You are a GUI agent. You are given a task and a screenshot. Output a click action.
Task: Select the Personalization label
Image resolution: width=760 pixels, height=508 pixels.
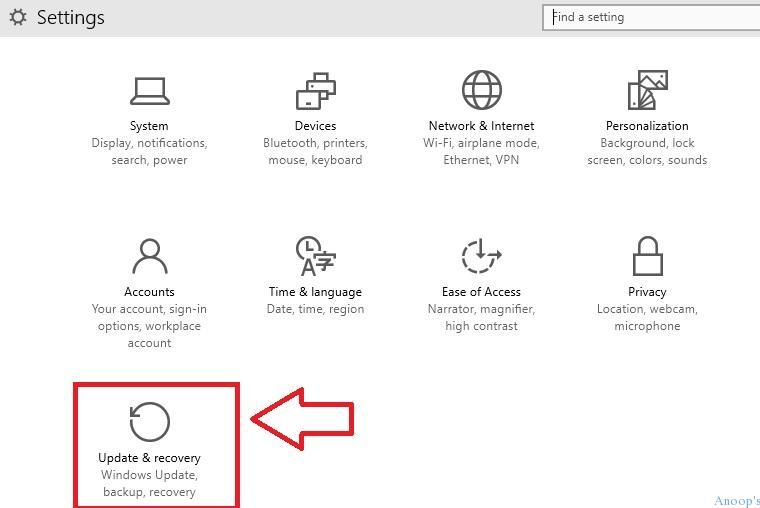point(647,126)
